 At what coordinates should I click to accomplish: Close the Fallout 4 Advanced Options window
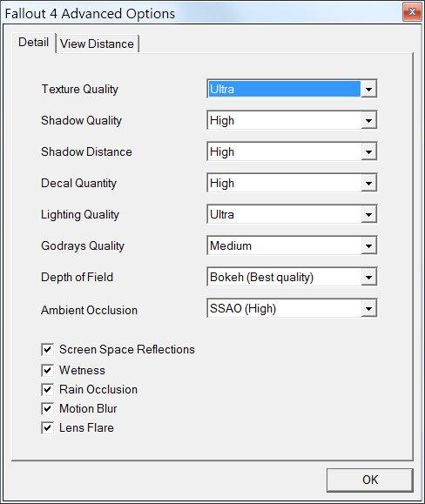[412, 12]
